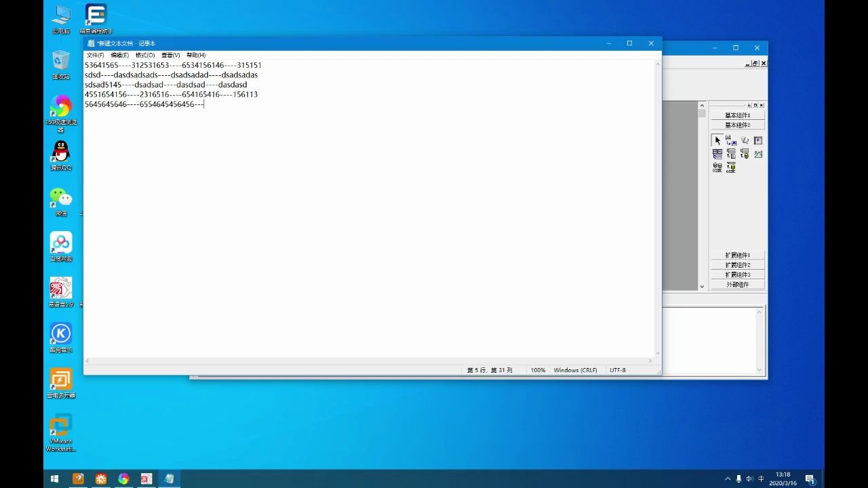
Task: Click the question-mark app in taskbar
Action: tap(79, 479)
